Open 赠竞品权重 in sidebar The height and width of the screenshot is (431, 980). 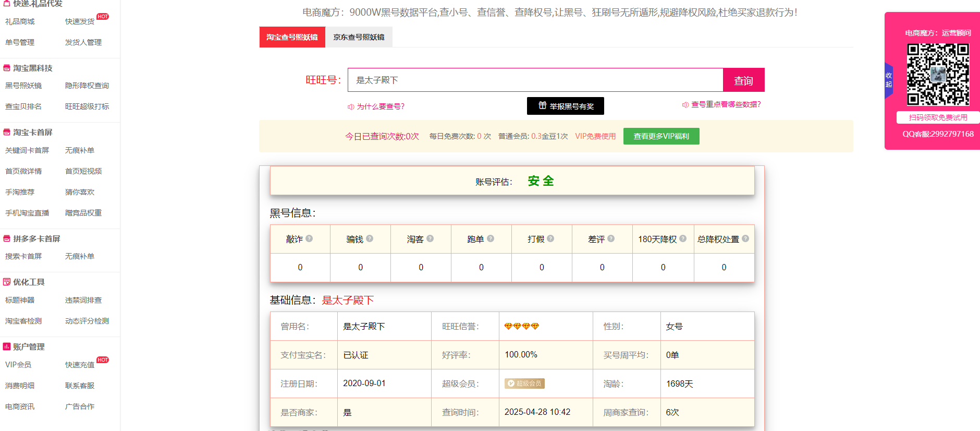pos(83,213)
